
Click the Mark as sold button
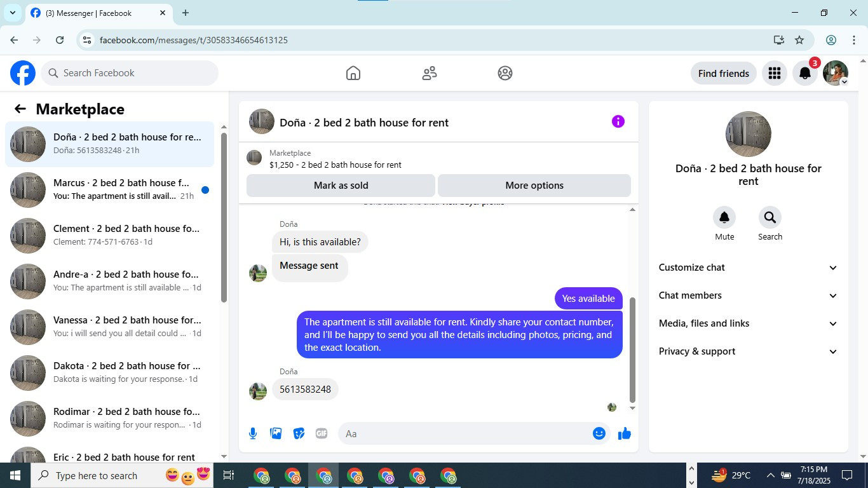(341, 186)
